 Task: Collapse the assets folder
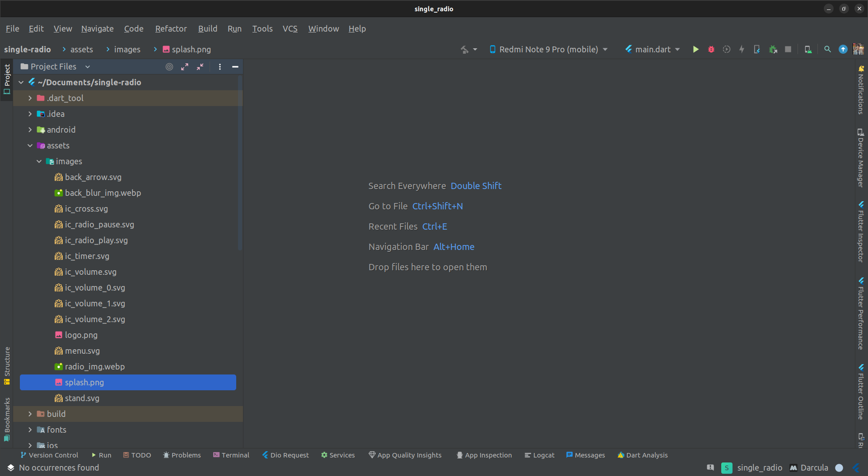[30, 145]
